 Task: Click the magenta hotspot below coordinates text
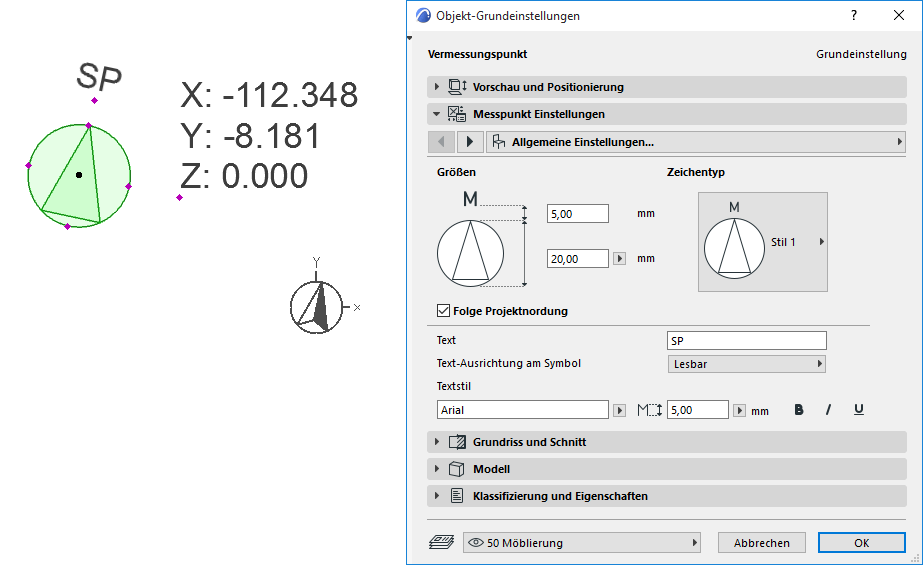pyautogui.click(x=180, y=198)
